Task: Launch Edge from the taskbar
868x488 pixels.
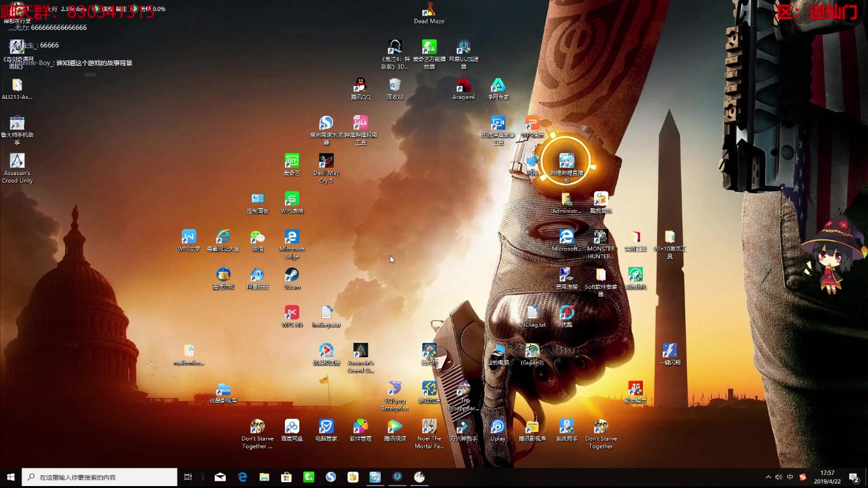Action: (243, 477)
